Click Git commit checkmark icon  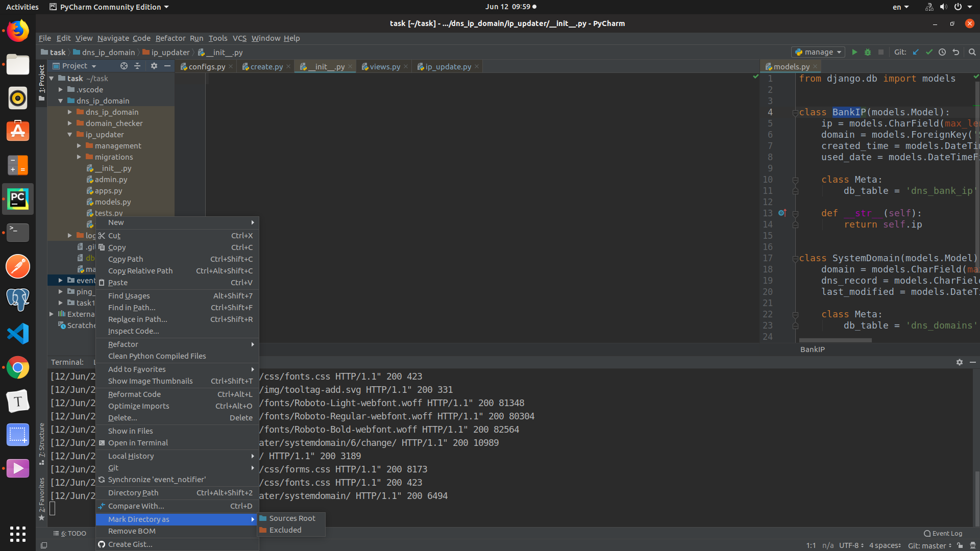coord(929,52)
